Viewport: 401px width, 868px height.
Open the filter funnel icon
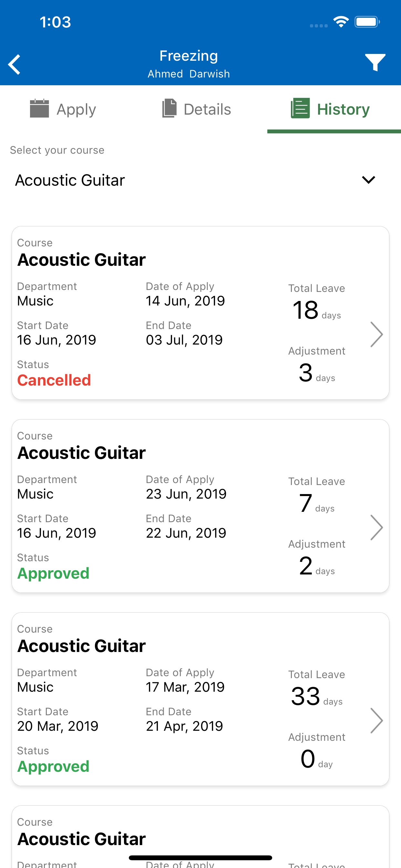pyautogui.click(x=375, y=62)
